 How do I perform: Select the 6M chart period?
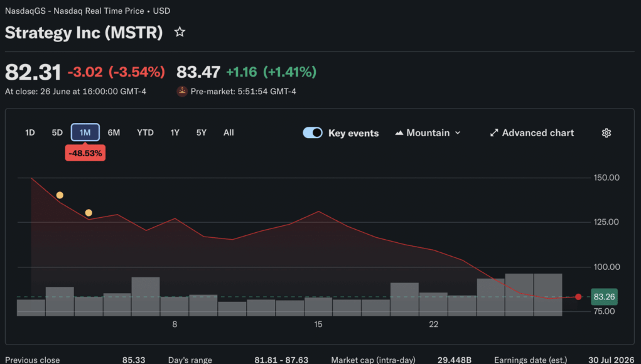point(114,132)
